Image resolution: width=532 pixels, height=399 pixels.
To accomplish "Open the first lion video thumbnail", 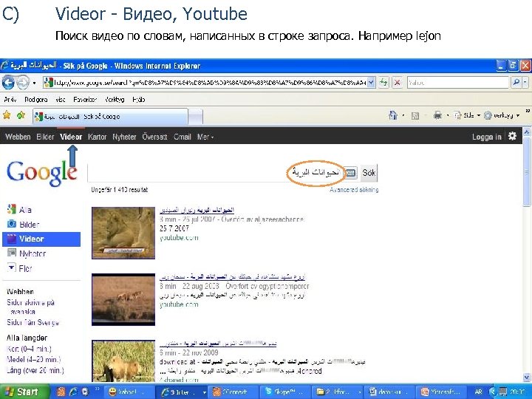I will 123,233.
